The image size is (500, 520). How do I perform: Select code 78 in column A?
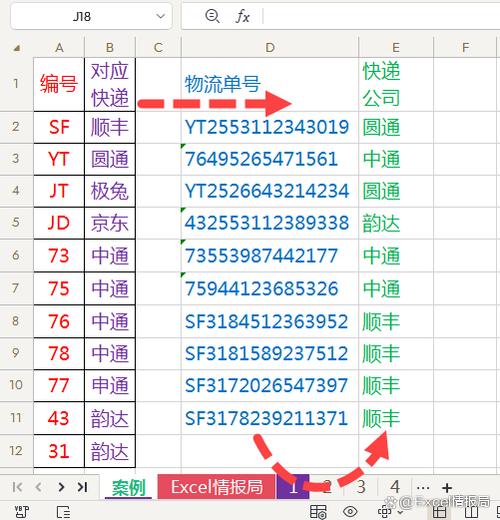pos(59,353)
